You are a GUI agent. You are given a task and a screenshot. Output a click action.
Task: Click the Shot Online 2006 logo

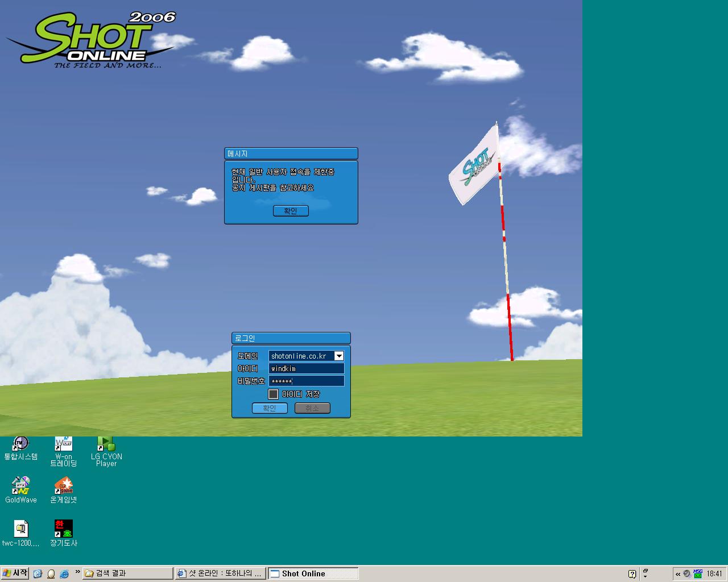point(91,40)
